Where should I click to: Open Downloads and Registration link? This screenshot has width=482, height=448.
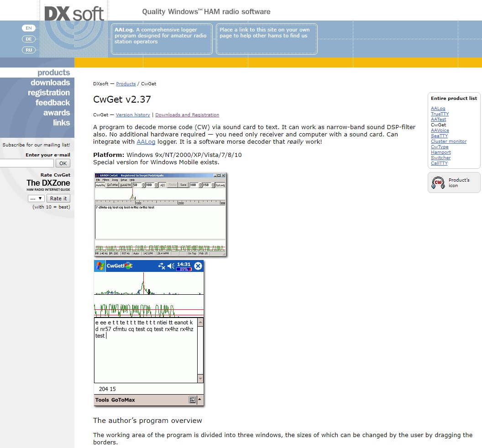tap(187, 115)
